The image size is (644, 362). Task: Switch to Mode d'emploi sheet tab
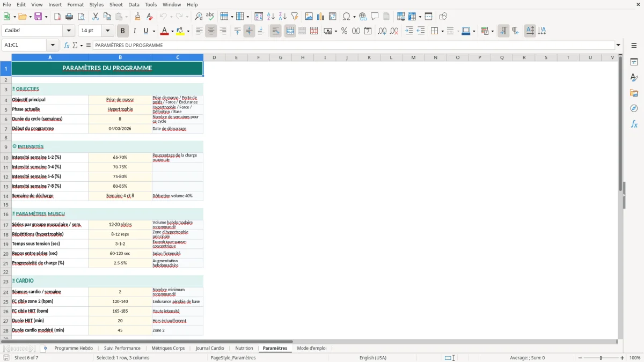click(x=312, y=348)
